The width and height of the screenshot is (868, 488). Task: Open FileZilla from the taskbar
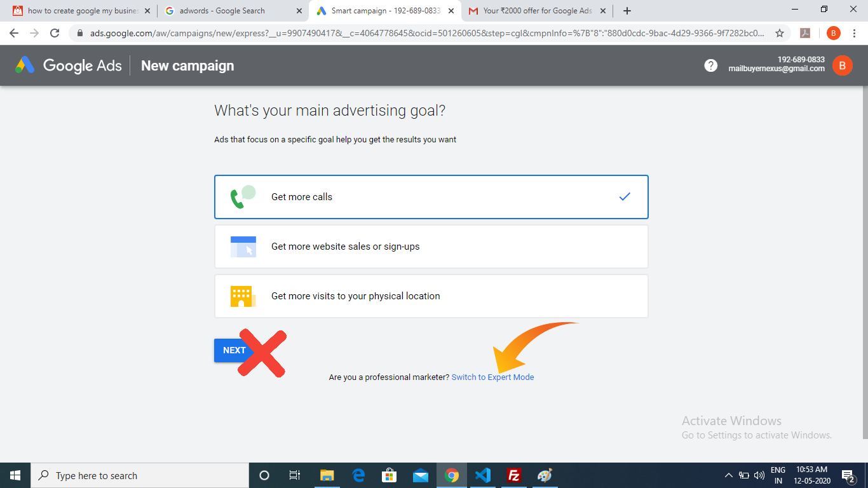[514, 475]
